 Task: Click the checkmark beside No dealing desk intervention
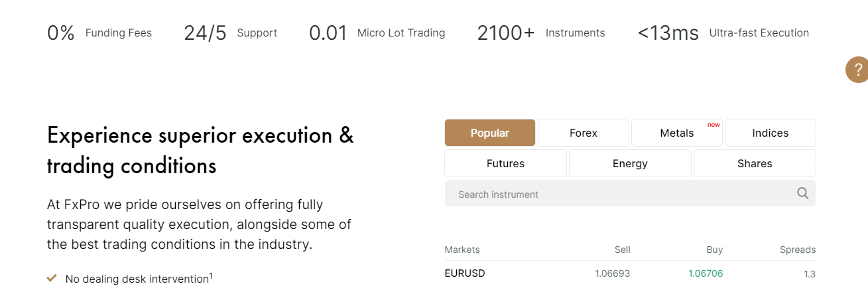pos(52,278)
